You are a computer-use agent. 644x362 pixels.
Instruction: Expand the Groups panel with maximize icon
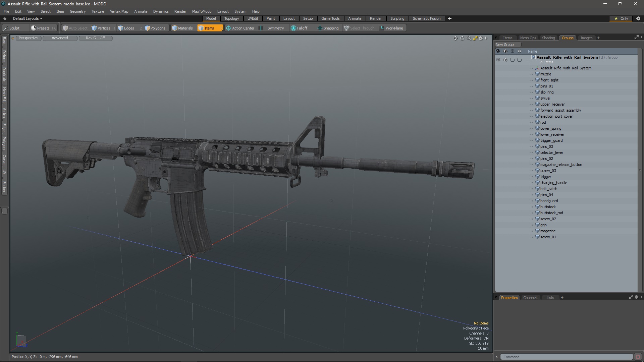[636, 38]
